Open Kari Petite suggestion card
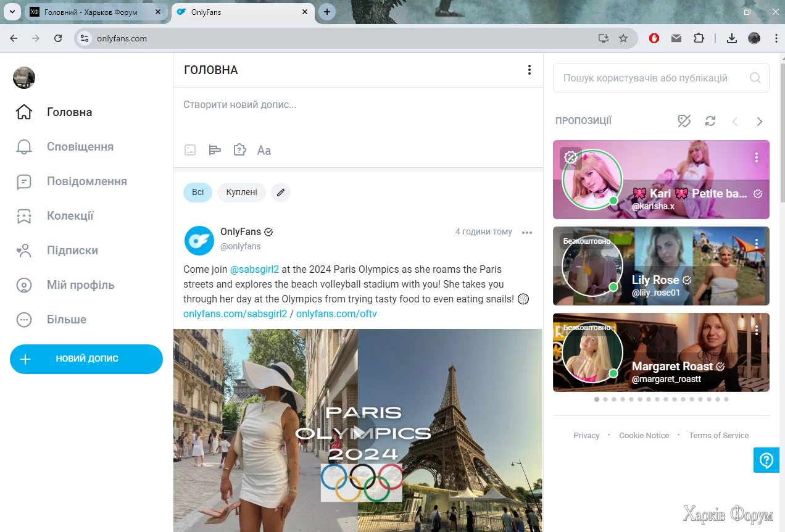Viewport: 785px width, 532px height. tap(661, 180)
